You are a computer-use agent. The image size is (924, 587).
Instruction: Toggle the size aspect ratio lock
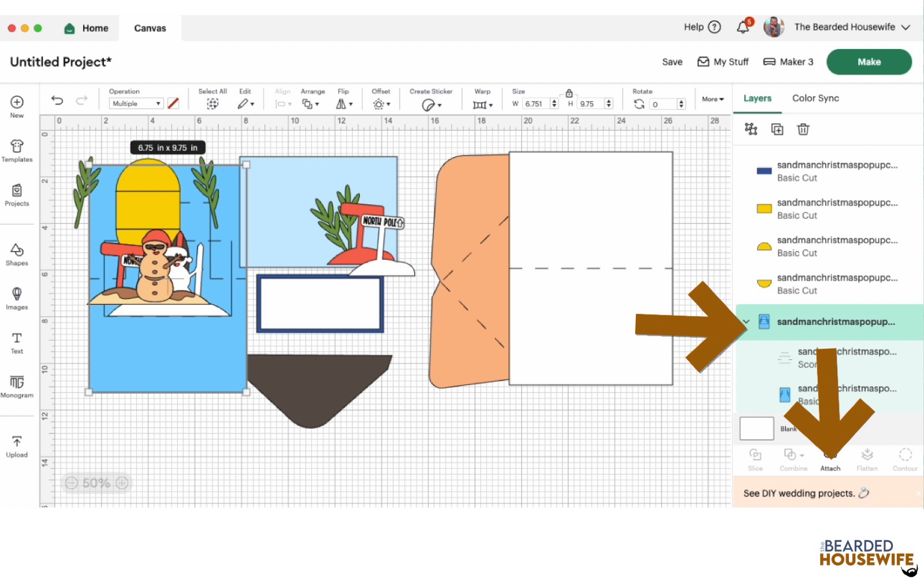(x=569, y=93)
